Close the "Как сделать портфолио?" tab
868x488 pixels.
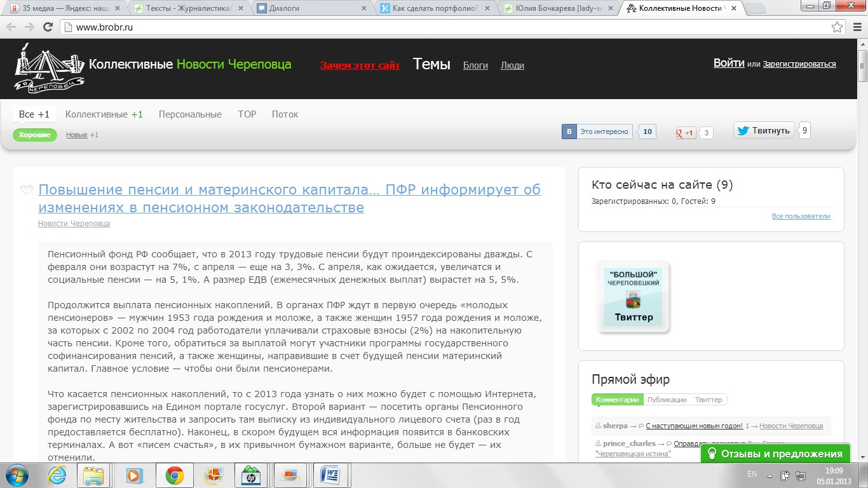487,9
